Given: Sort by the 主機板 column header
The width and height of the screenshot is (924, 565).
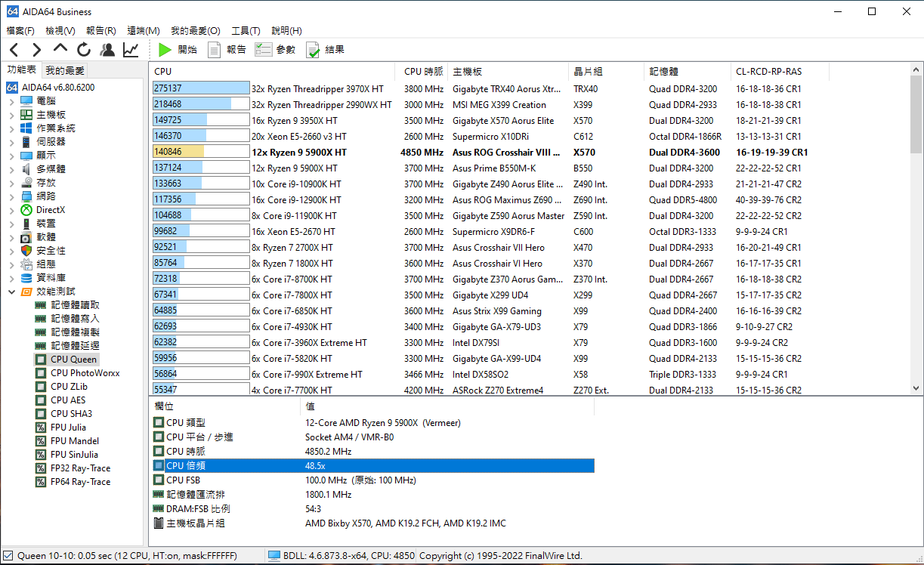Looking at the screenshot, I should pos(508,72).
